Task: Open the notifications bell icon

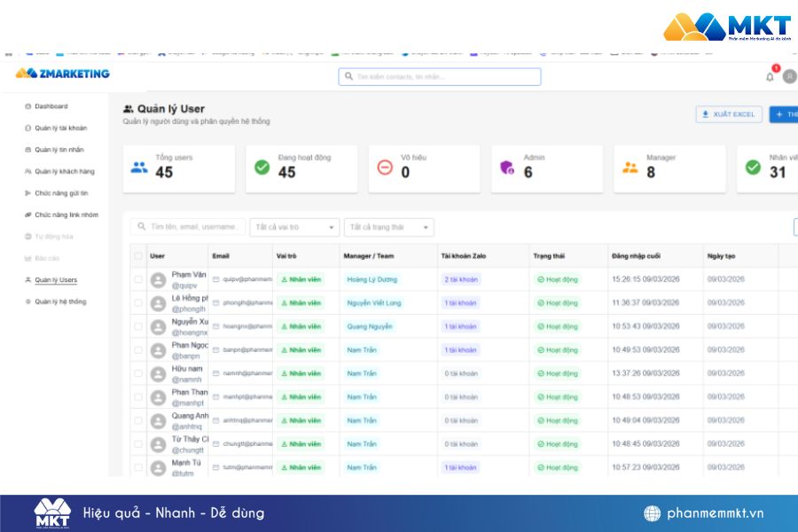Action: 770,77
